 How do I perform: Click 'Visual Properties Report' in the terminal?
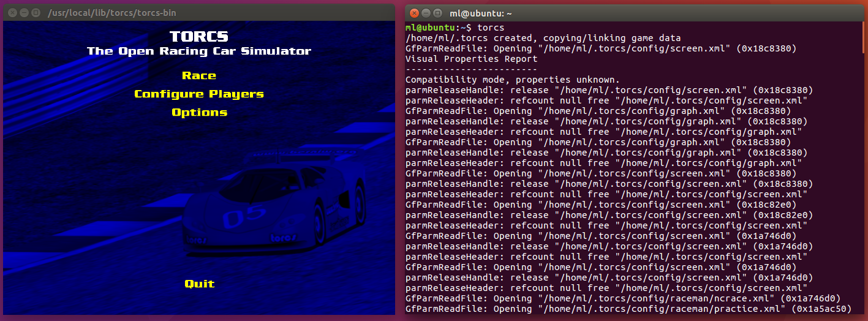471,59
